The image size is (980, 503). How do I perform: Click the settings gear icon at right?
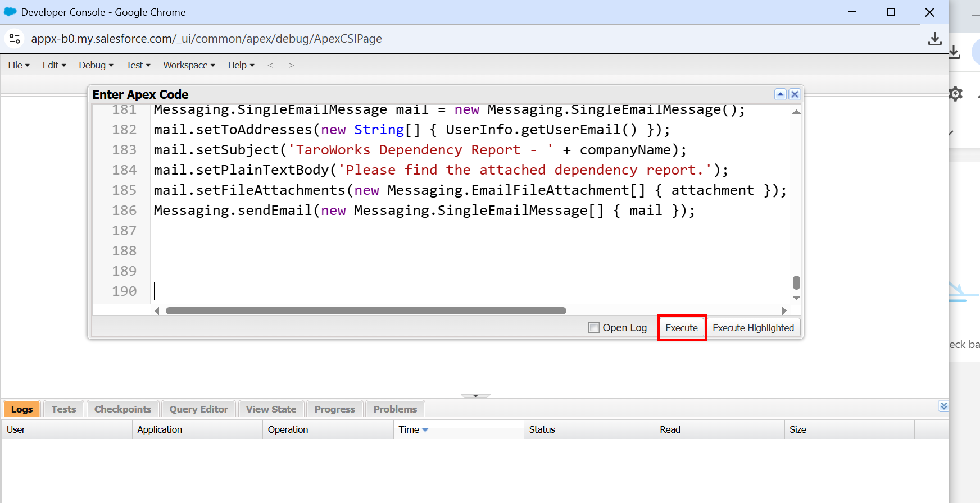pos(955,94)
